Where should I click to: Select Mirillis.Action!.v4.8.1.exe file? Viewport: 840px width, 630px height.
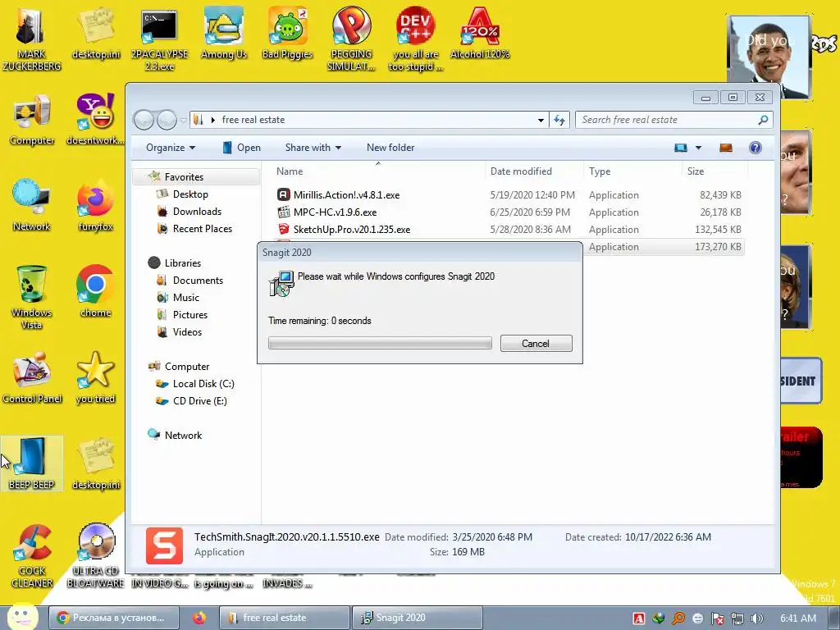click(509, 195)
